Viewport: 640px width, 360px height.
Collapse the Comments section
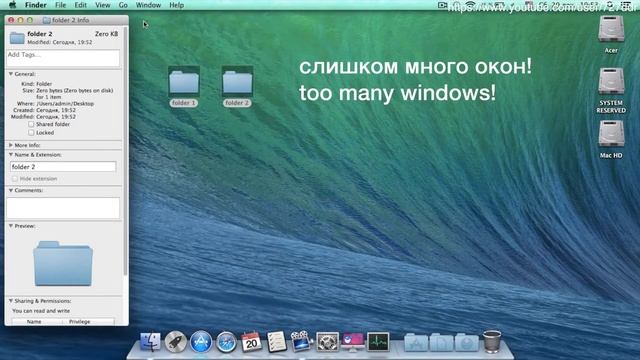11,190
